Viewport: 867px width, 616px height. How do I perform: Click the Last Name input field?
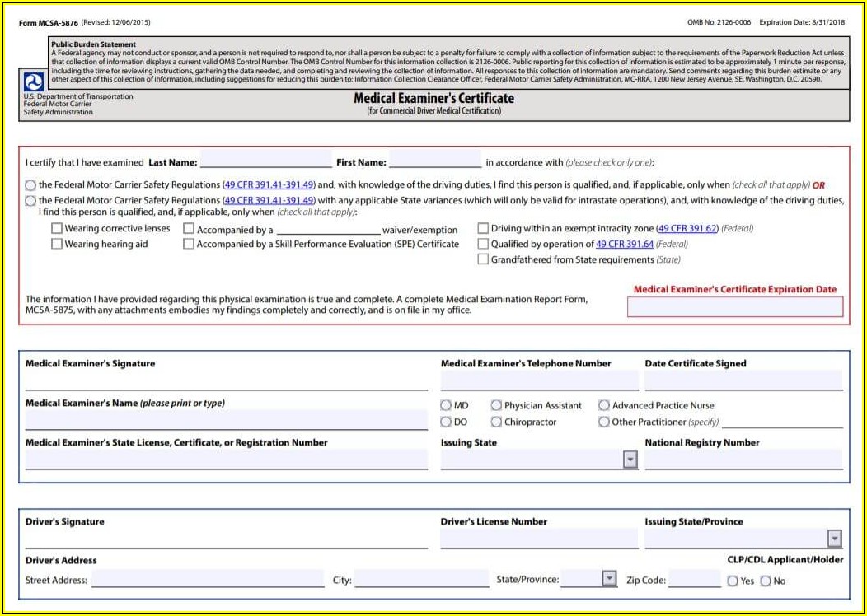(x=265, y=161)
